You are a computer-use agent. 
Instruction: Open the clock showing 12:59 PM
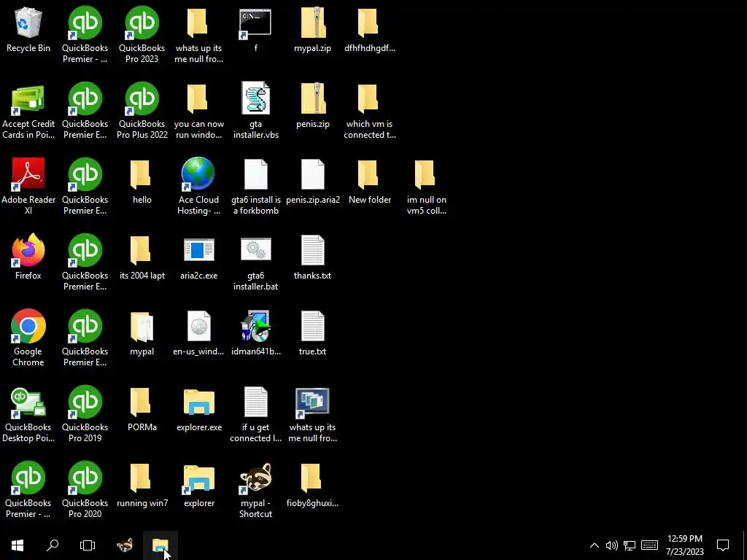tap(684, 545)
